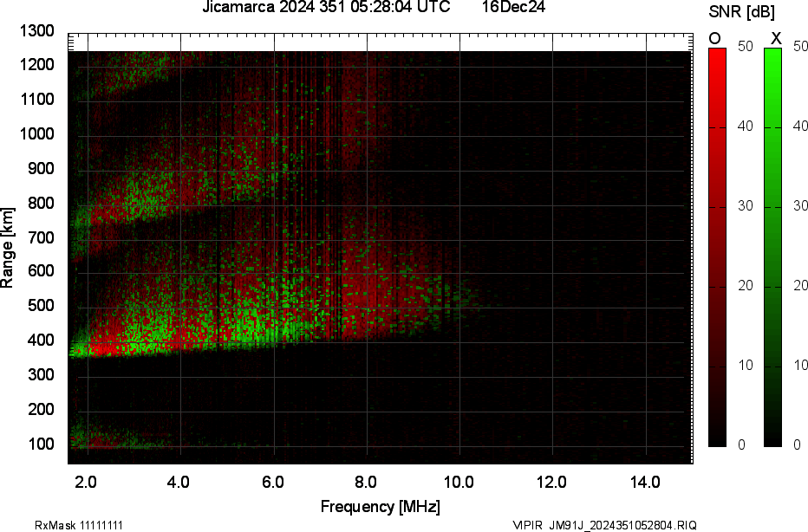Screen dimensions: 808x532
Task: Click the 'RxMask 11111111' footer text
Action: pos(79,525)
